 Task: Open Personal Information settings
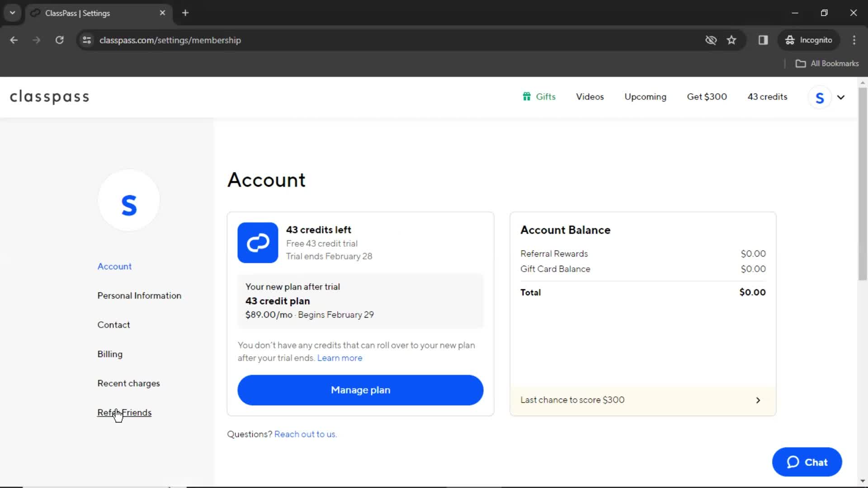click(x=139, y=296)
